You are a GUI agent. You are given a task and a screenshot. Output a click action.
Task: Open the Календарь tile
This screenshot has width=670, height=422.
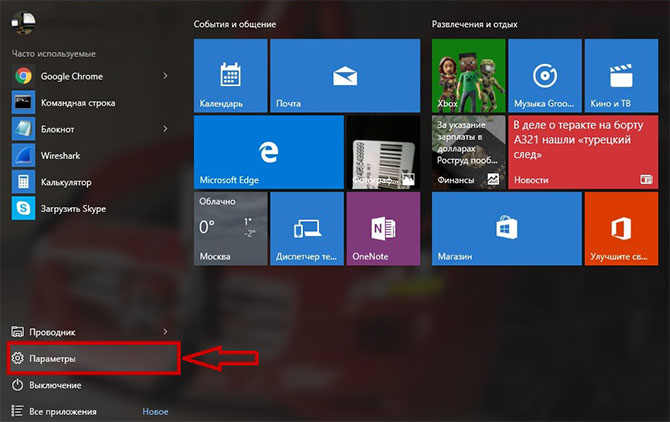(231, 76)
